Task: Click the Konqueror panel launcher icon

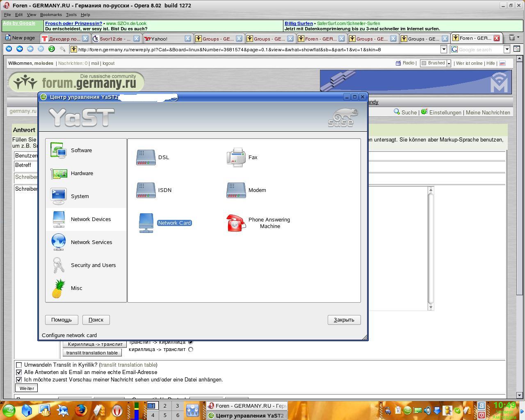Action: click(x=63, y=410)
